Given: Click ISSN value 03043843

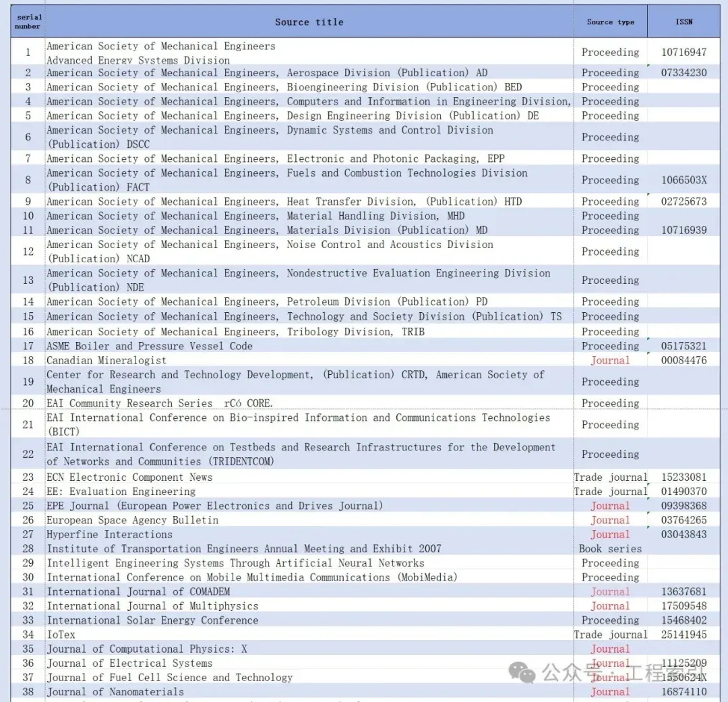Looking at the screenshot, I should pos(684,534).
